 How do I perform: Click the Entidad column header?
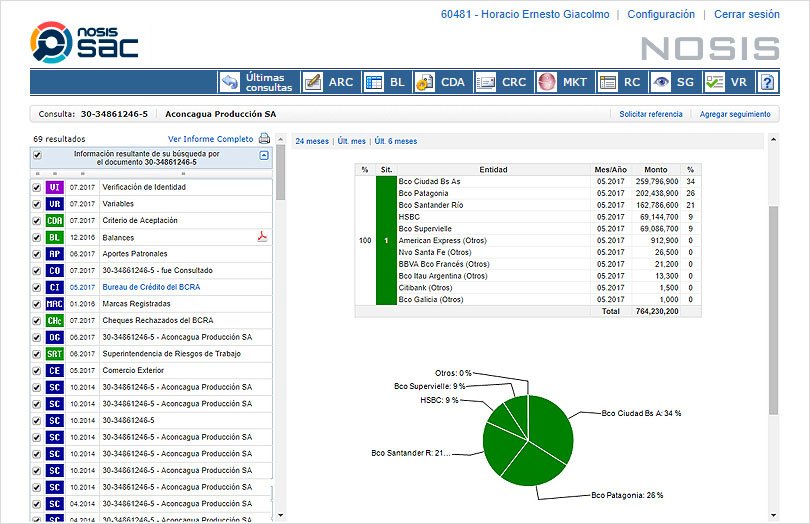tap(493, 169)
